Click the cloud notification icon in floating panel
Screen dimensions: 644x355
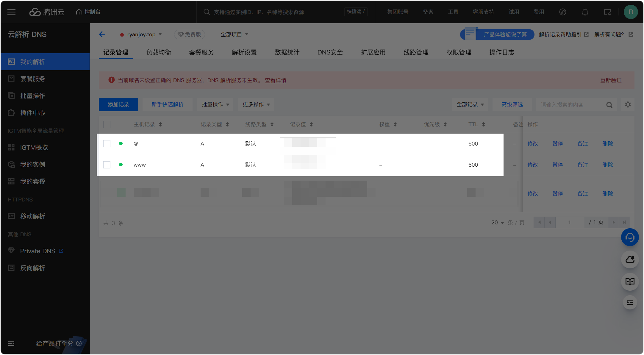(x=630, y=259)
